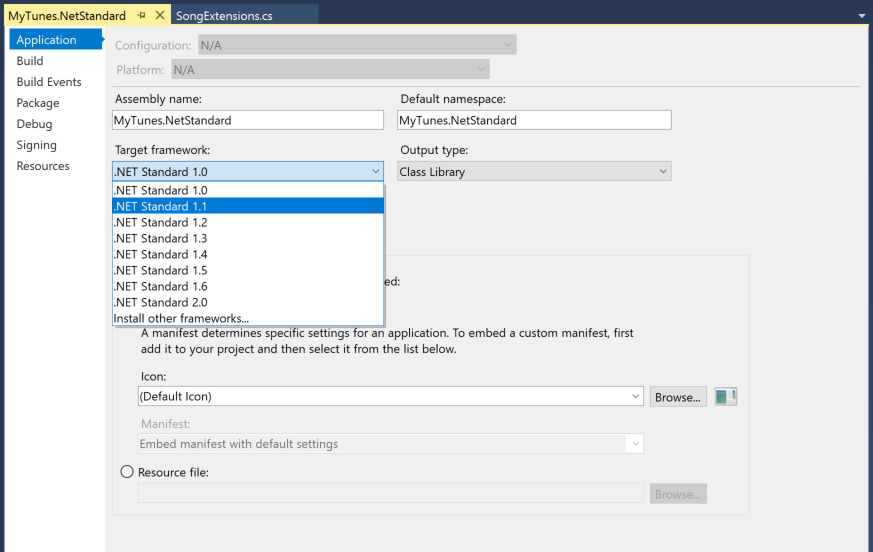Choose .NET Standard 2.0 from list
873x552 pixels.
pyautogui.click(x=248, y=302)
